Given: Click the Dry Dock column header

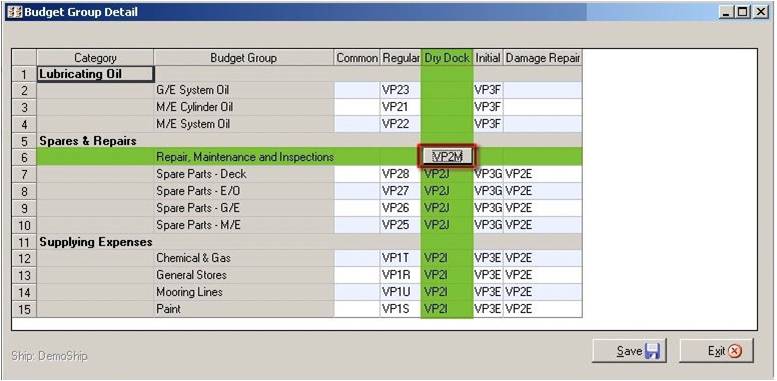Looking at the screenshot, I should click(x=447, y=58).
